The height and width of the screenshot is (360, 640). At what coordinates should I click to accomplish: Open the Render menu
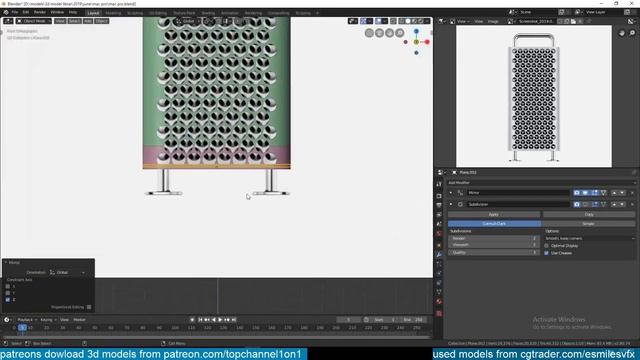coord(40,12)
